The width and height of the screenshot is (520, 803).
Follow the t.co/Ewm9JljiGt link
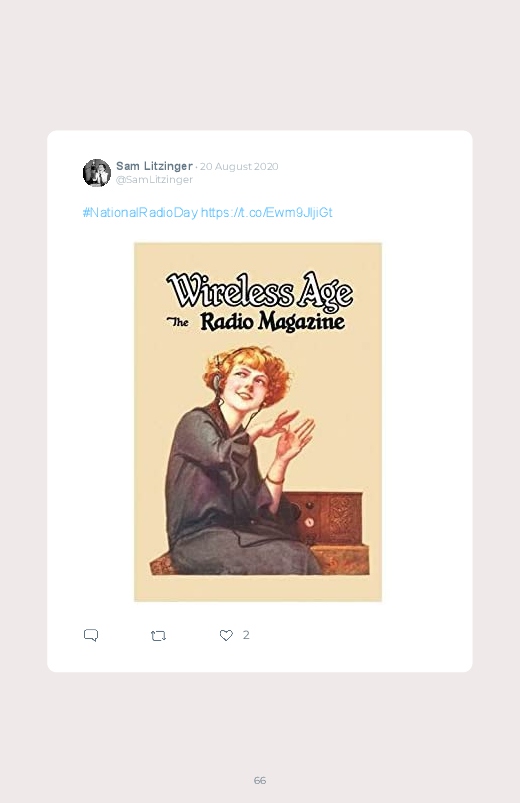point(266,213)
